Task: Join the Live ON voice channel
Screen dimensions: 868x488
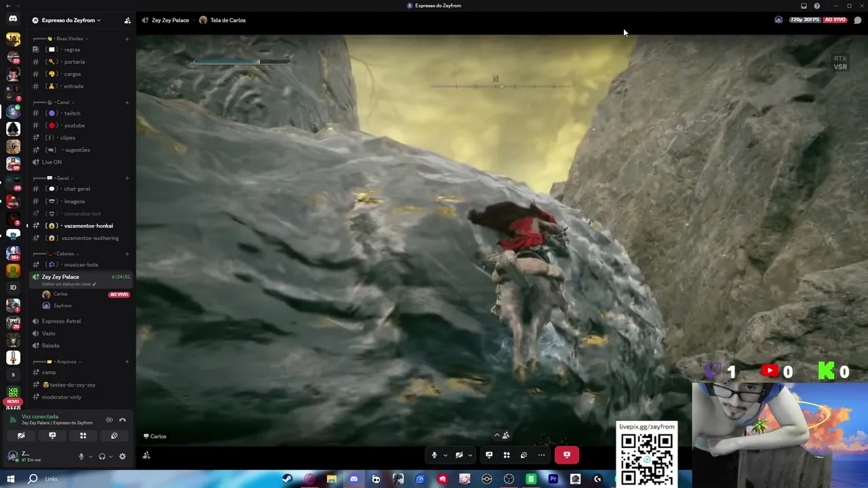Action: click(x=81, y=162)
